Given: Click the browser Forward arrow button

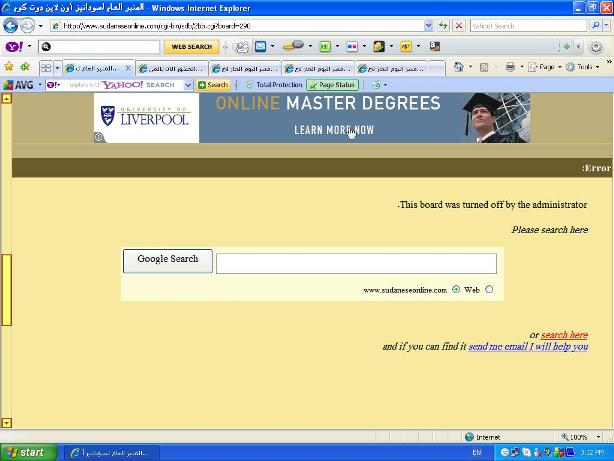Looking at the screenshot, I should 27,26.
